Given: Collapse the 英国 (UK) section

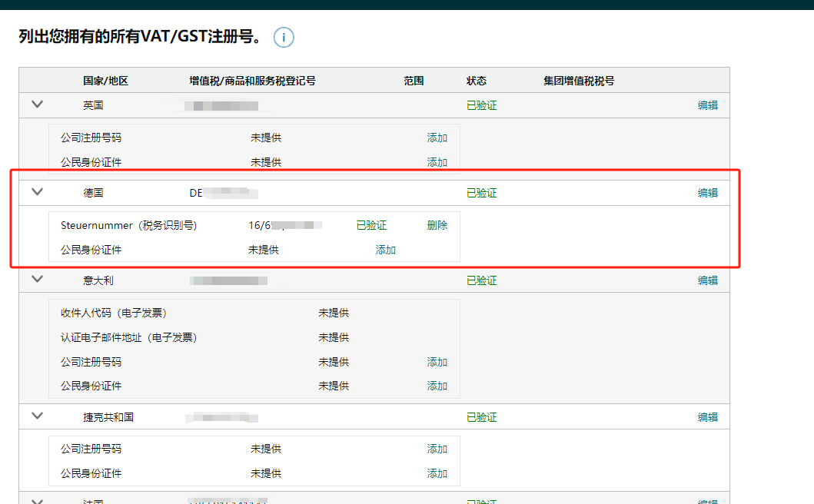Looking at the screenshot, I should 37,104.
